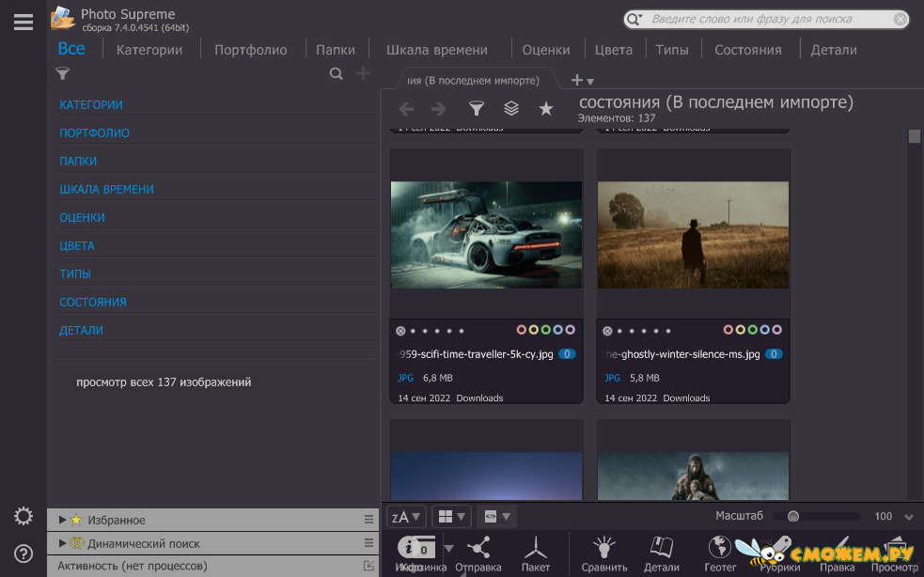This screenshot has width=924, height=577.
Task: Open the Геотег globe tool
Action: click(x=720, y=554)
